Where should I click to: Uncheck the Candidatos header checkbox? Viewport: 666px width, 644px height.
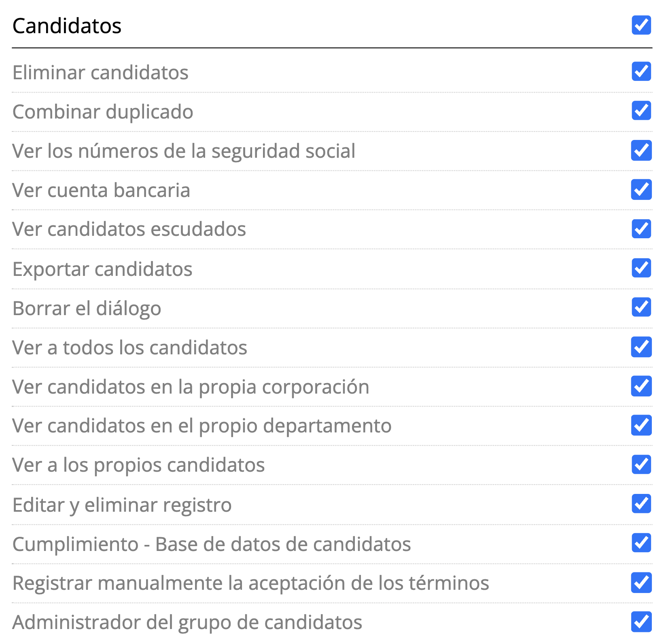(x=641, y=25)
